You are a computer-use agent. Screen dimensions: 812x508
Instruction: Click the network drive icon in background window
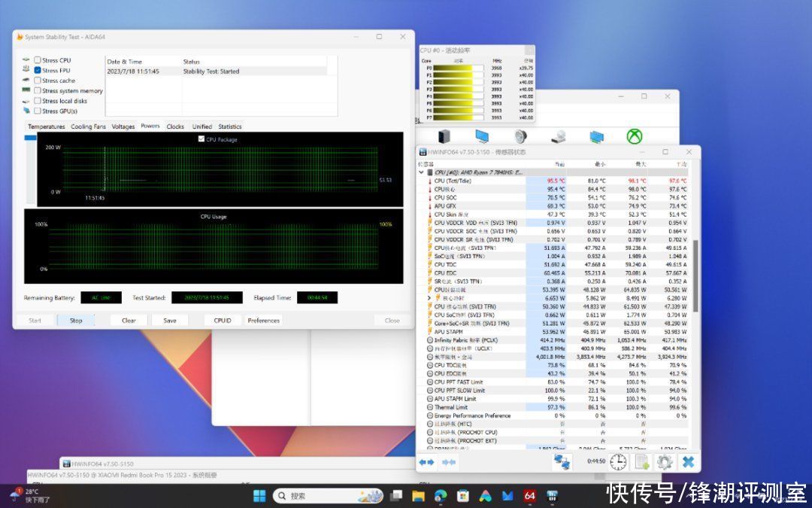click(x=558, y=136)
